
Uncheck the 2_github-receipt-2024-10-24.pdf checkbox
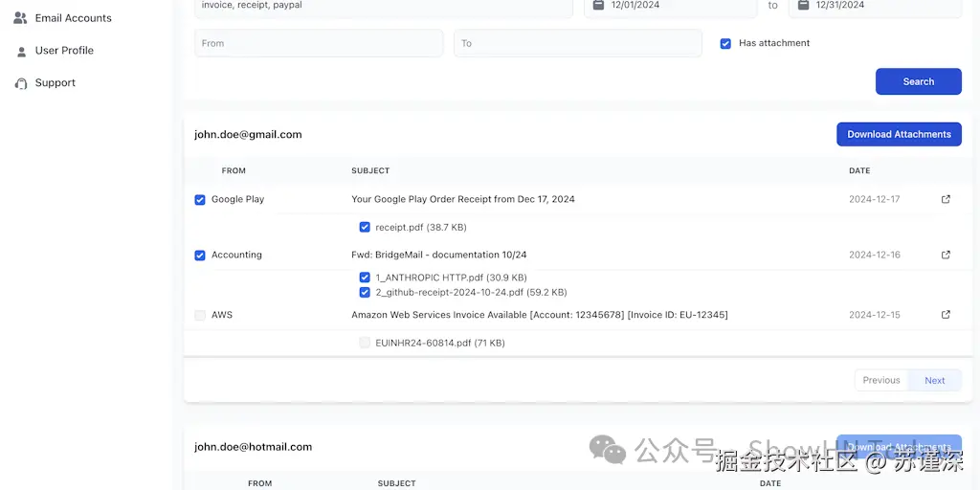(x=365, y=293)
